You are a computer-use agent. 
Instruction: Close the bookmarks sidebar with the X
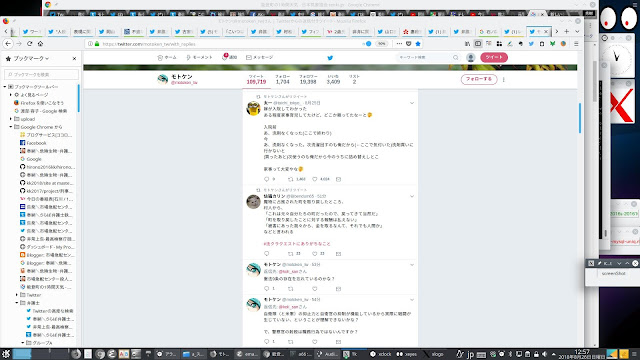[74, 58]
